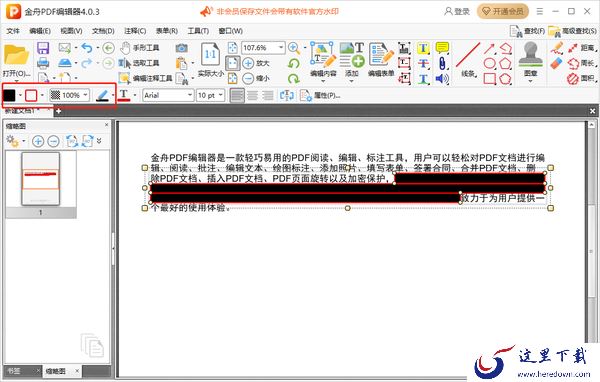Viewport: 600px width, 382px height.
Task: Open the Properties (属性) button
Action: [x=320, y=95]
